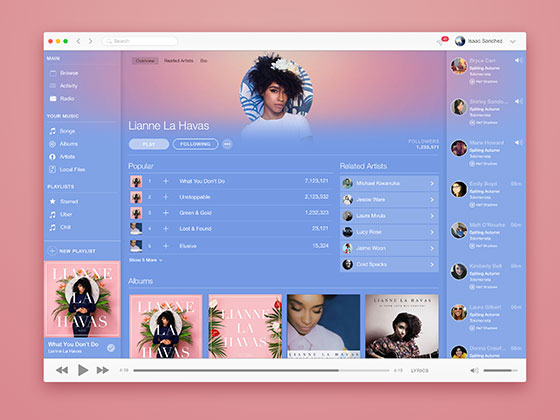Expand Show 5 More tracks
This screenshot has width=560, height=420.
[145, 260]
